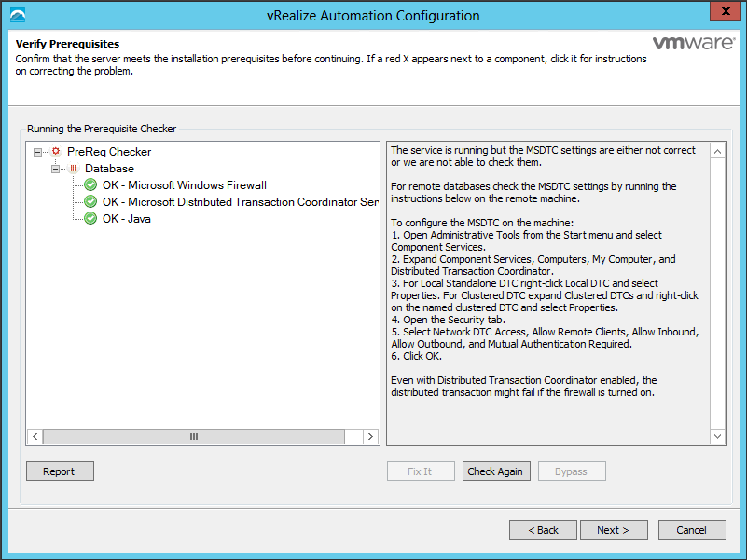Click the red status icon beside Database
The image size is (747, 560).
point(74,168)
